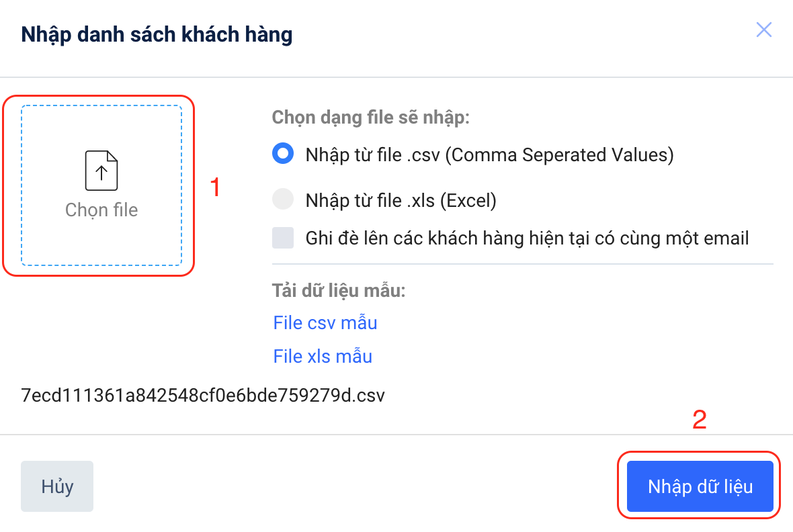
Task: Click the "Nhập danh sách khách hàng" title
Action: click(x=157, y=34)
